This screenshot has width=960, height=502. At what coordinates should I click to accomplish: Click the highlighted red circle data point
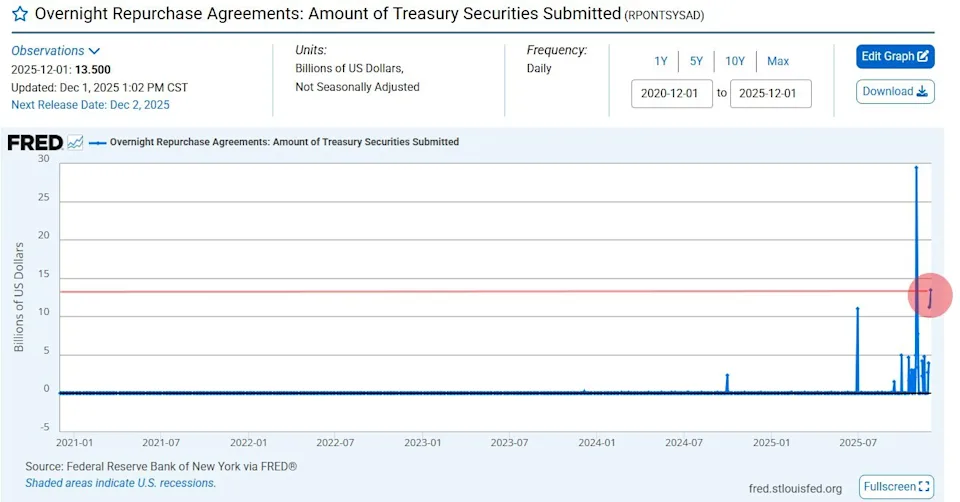point(930,296)
